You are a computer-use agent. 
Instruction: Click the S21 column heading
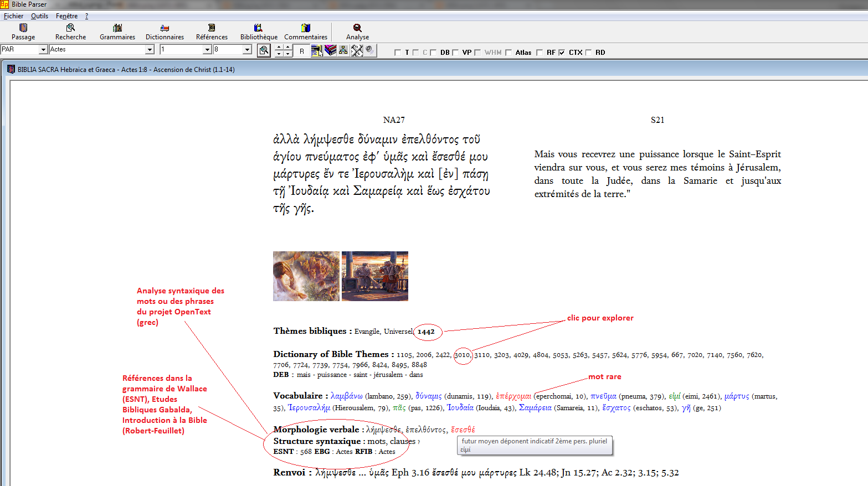click(658, 120)
